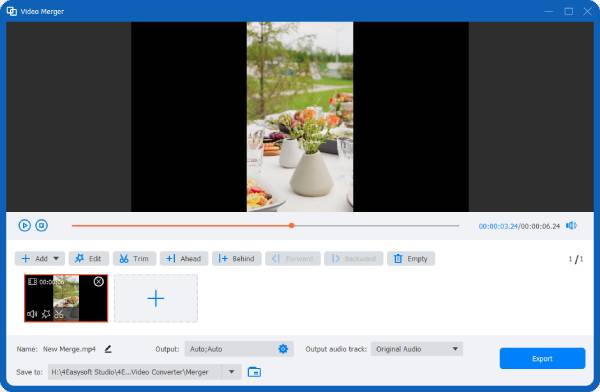Click the Video Merger app icon
Viewport: 600px width, 392px height.
[12, 11]
